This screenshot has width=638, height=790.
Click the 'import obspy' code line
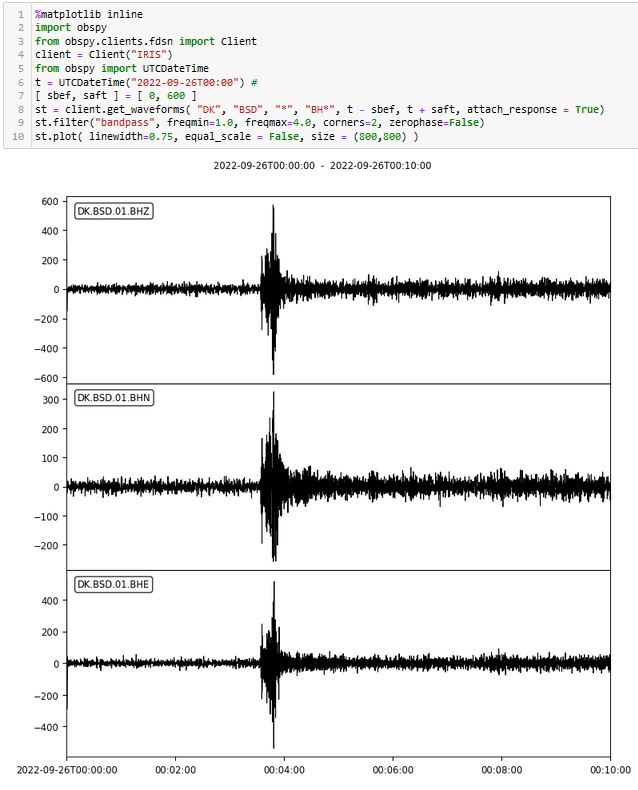point(71,28)
